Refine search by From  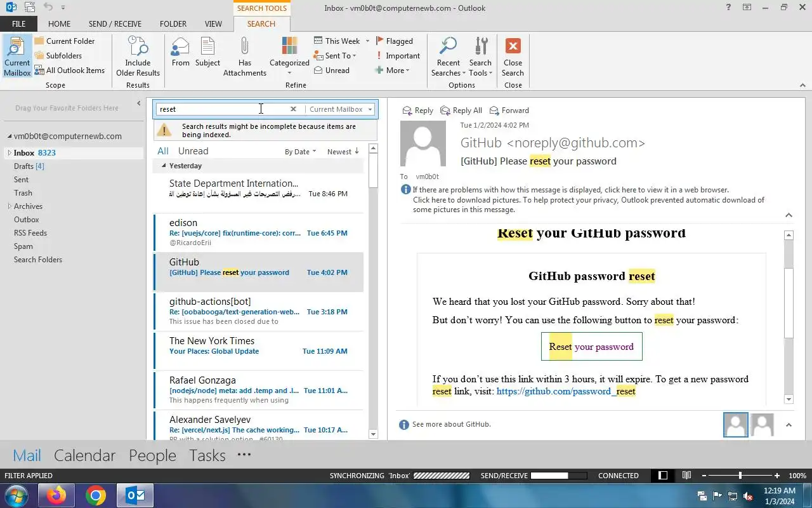point(181,52)
